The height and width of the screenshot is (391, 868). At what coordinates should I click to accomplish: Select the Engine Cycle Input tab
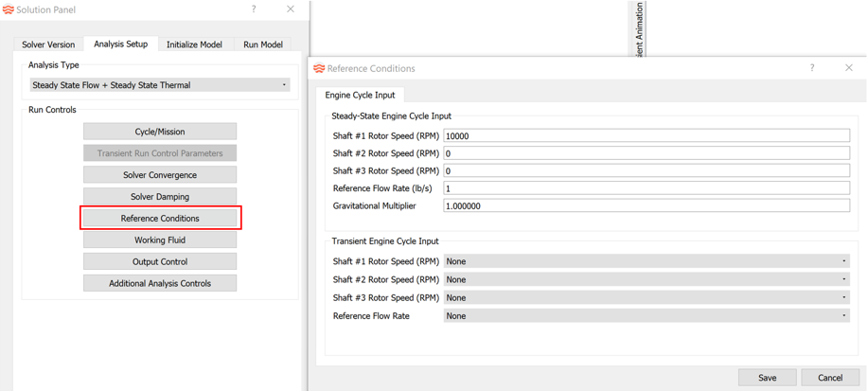point(360,95)
